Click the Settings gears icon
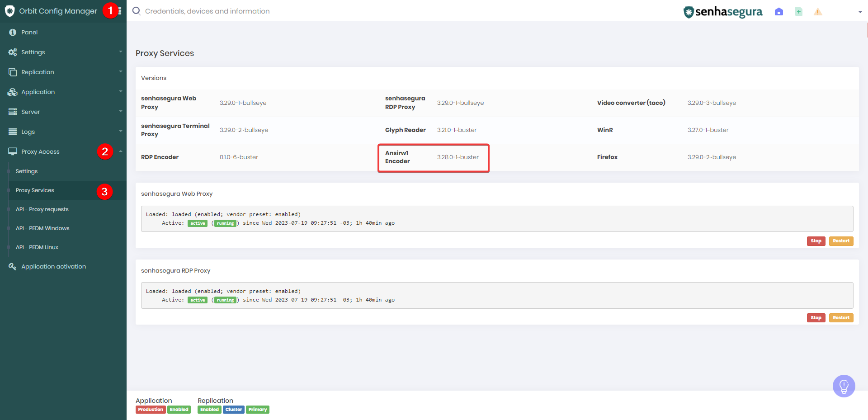 (x=13, y=52)
